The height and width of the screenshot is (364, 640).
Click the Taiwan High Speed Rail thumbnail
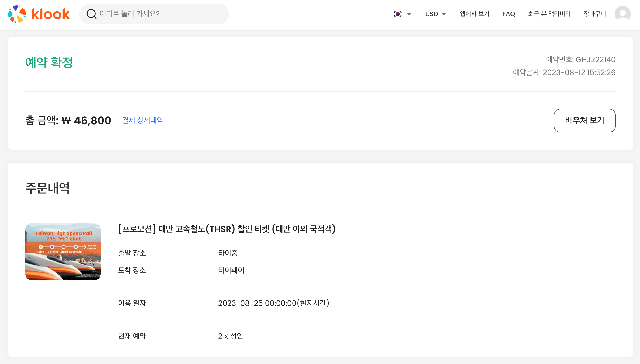pyautogui.click(x=63, y=252)
